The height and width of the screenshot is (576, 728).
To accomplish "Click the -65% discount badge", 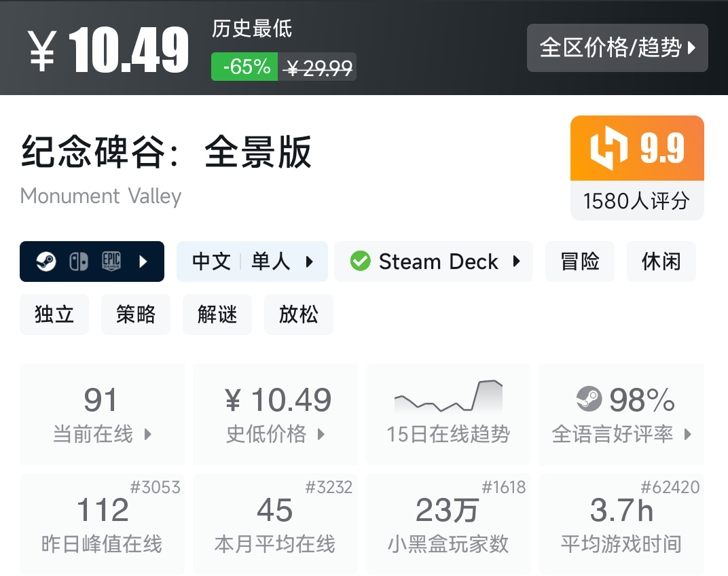I will coord(244,67).
